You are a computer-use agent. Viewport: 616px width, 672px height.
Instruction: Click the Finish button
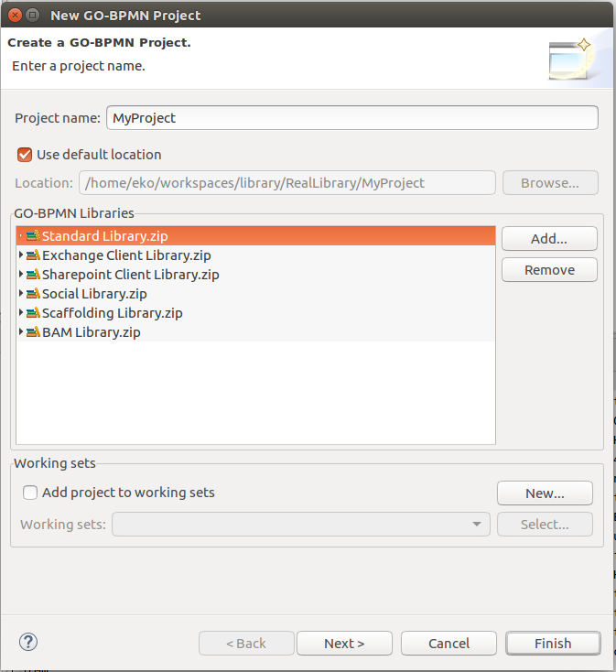[553, 644]
